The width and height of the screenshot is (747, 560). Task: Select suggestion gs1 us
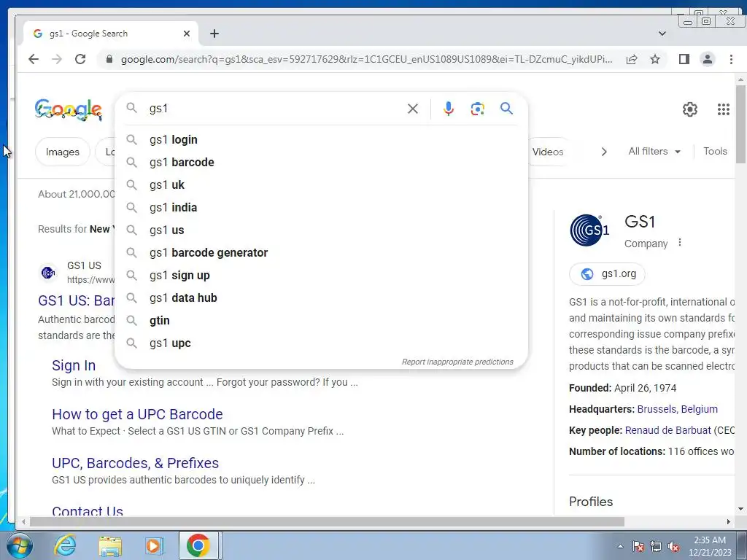(322, 230)
